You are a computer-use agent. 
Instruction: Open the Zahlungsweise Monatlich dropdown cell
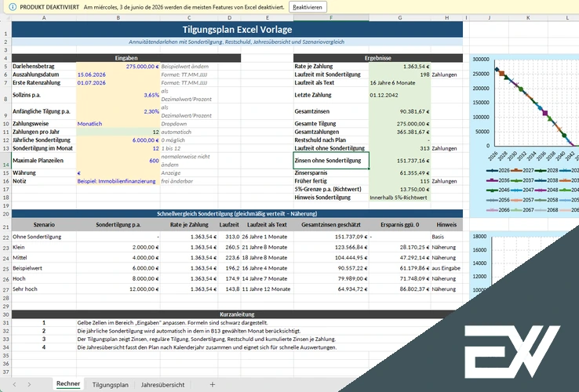point(118,124)
